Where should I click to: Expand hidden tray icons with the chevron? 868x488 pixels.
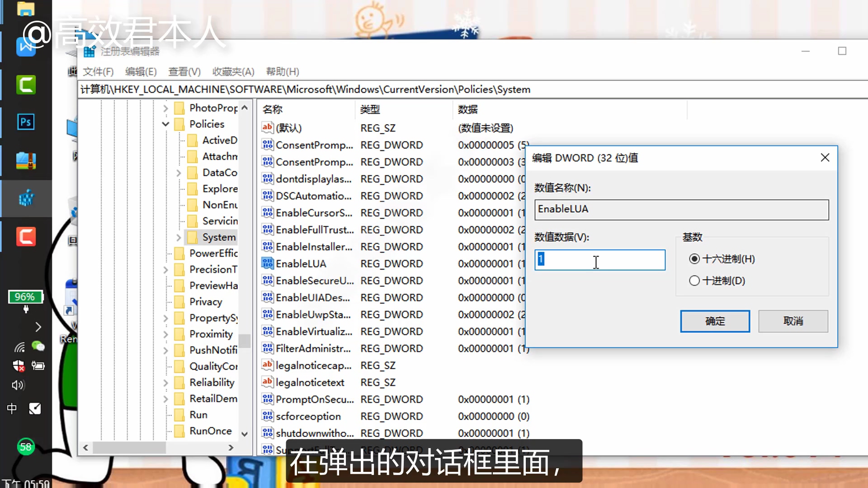pos(38,327)
